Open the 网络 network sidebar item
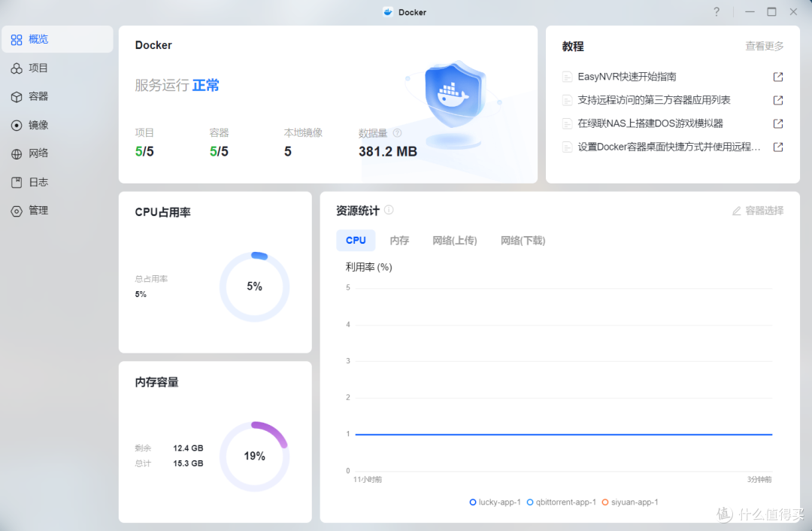812x531 pixels. pyautogui.click(x=57, y=153)
